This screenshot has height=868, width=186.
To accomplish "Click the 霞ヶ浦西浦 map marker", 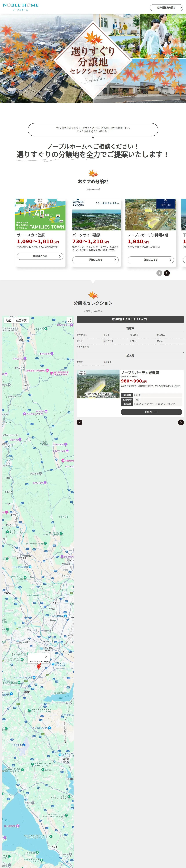I will (x=18, y=826).
